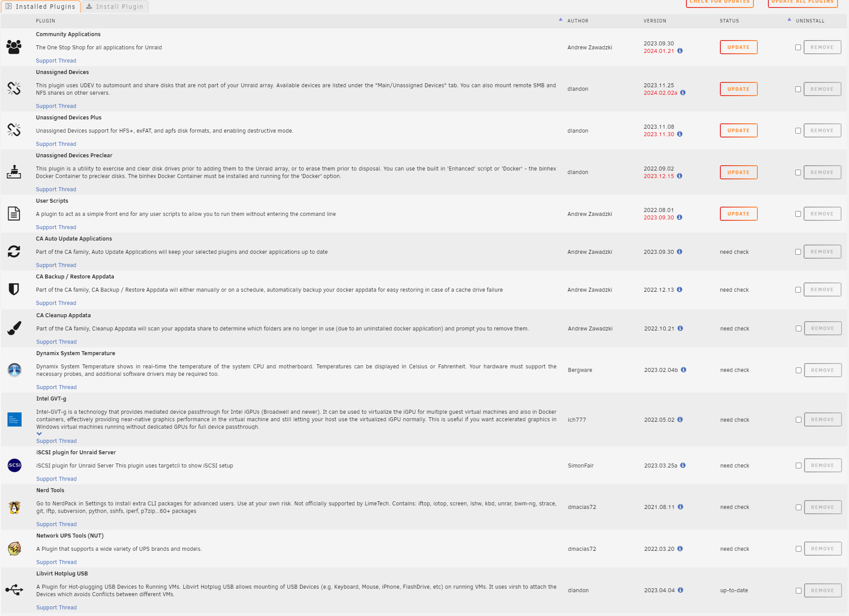Tick the uninstall checkbox for Community Applications
The image size is (849, 616).
pos(798,47)
